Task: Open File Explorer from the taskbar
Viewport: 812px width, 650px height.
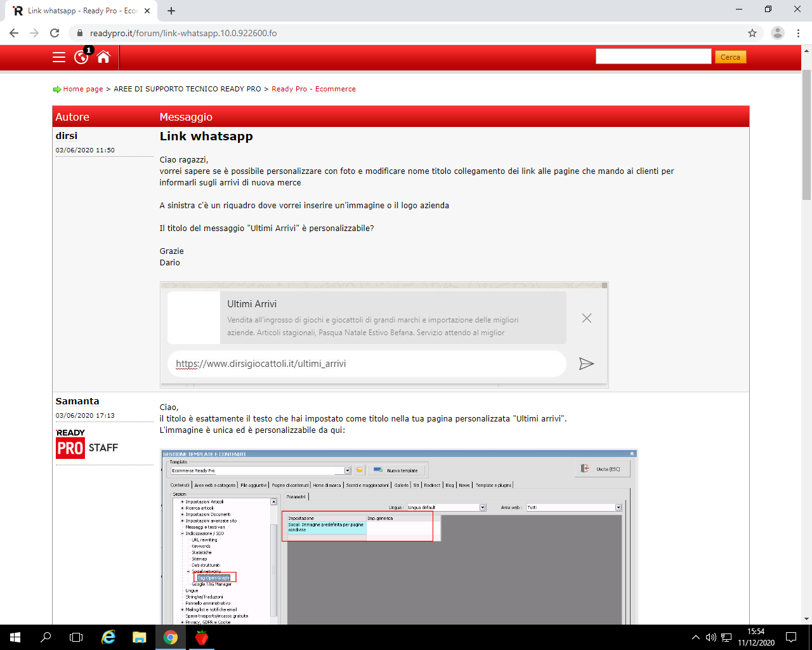Action: tap(140, 637)
